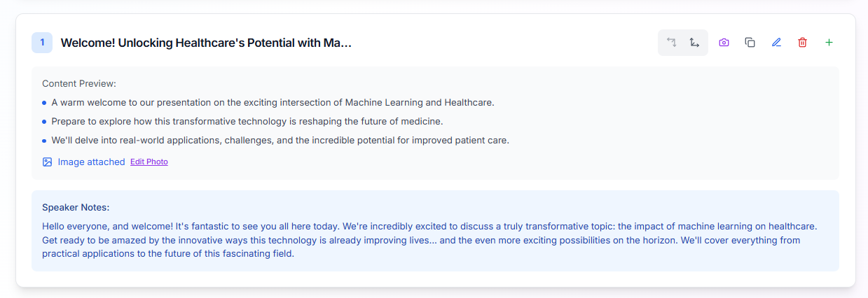The height and width of the screenshot is (298, 868).
Task: Select the slide number 1 badge
Action: [42, 43]
